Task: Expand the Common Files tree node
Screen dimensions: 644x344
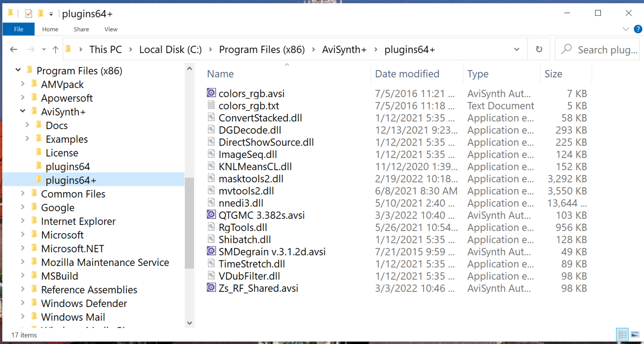Action: click(23, 193)
